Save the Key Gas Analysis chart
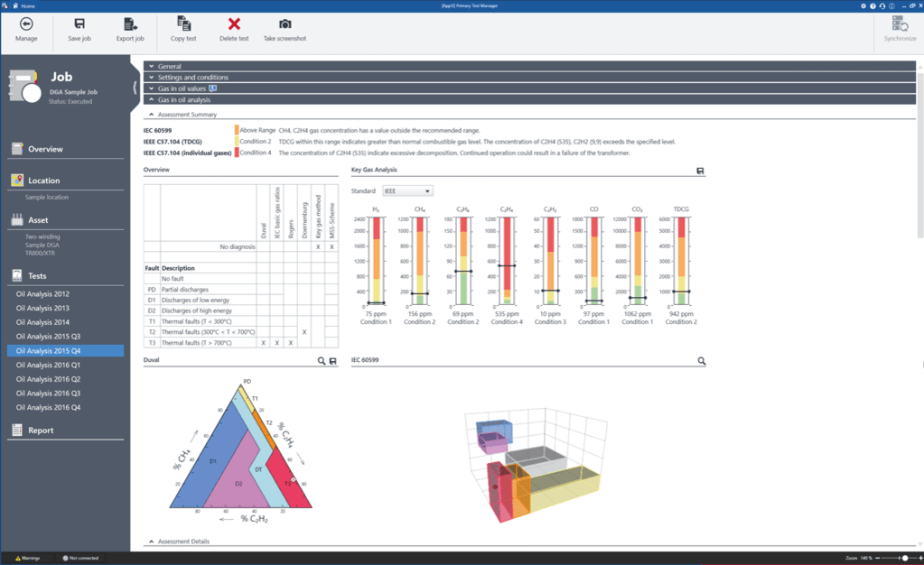Image resolution: width=924 pixels, height=565 pixels. coord(700,171)
